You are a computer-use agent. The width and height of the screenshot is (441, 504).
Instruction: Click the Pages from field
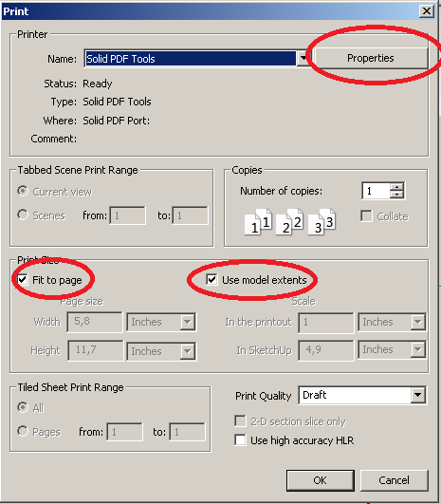tap(124, 432)
